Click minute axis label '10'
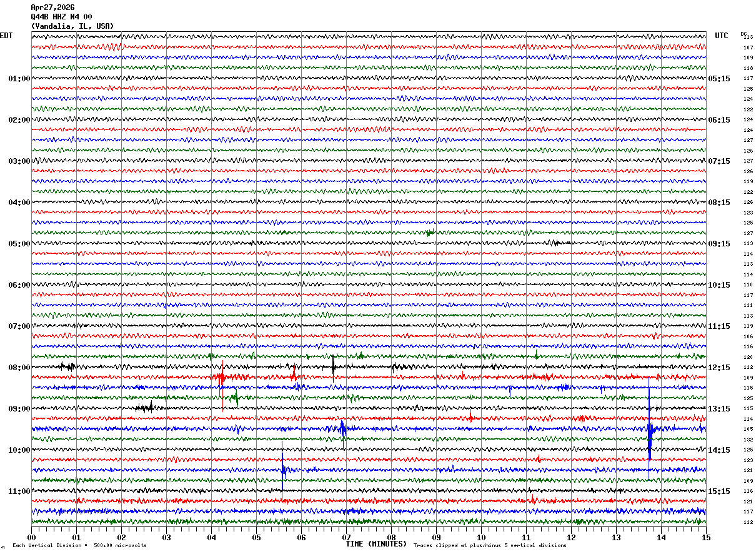The image size is (756, 554). (x=481, y=537)
